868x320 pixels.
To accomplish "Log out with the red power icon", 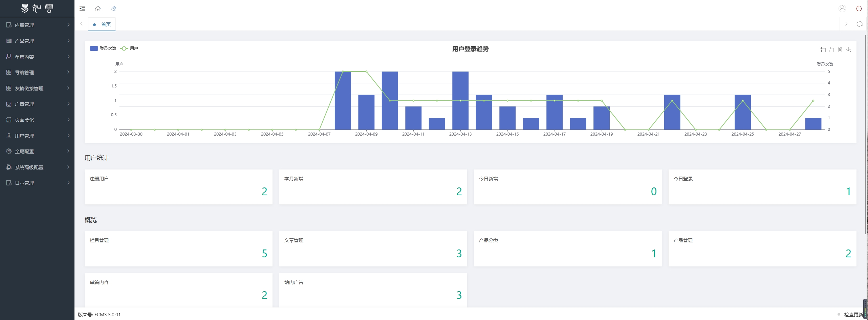I will pos(859,8).
